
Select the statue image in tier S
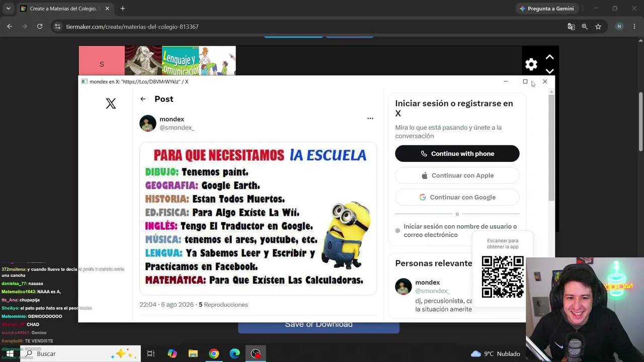pos(143,61)
